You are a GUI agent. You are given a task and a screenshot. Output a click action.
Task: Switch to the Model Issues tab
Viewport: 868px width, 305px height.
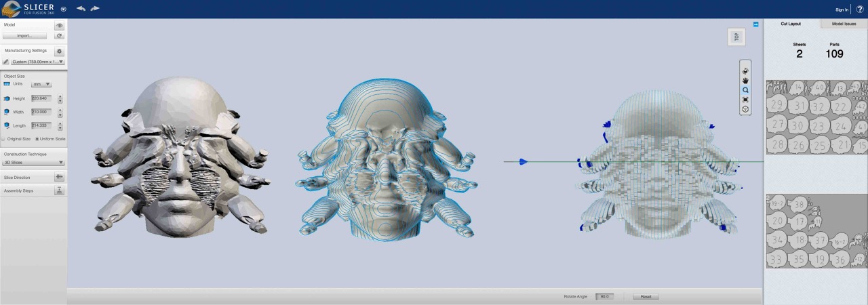[x=844, y=24]
